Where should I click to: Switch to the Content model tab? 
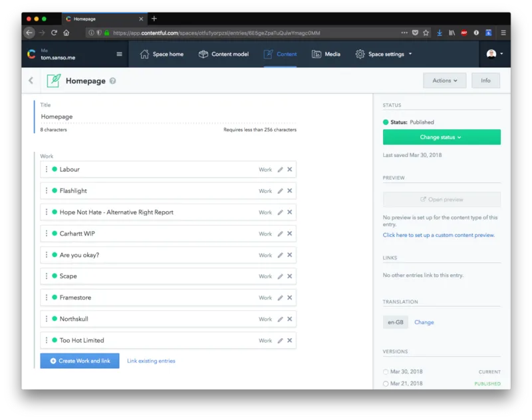223,54
